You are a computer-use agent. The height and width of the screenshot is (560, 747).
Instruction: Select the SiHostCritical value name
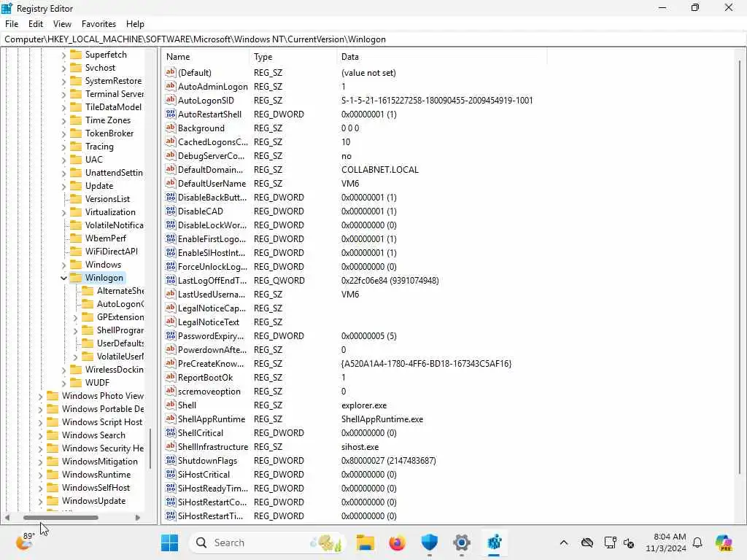click(x=204, y=474)
